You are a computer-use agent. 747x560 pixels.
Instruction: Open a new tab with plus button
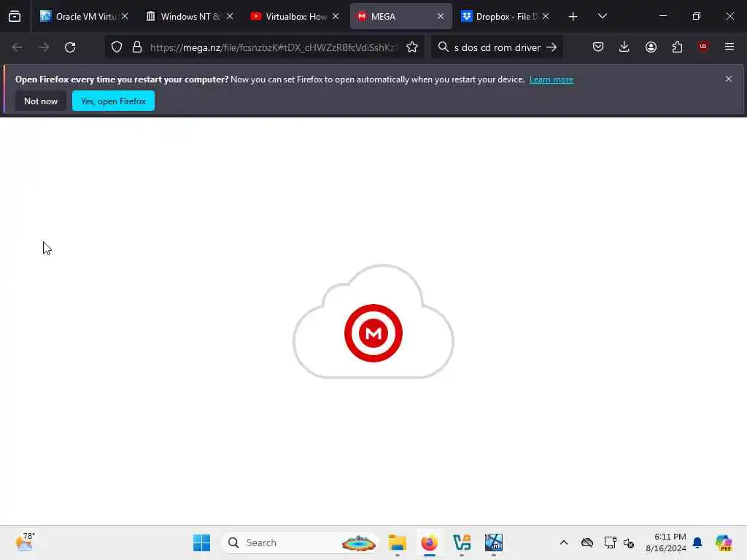573,17
